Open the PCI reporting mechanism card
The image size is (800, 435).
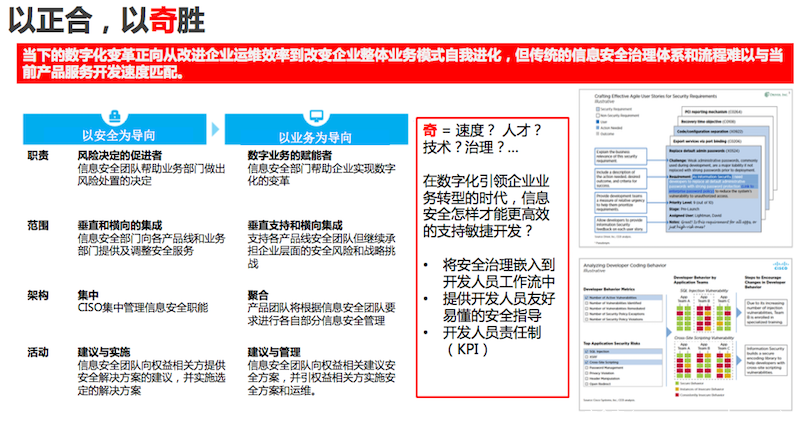730,112
